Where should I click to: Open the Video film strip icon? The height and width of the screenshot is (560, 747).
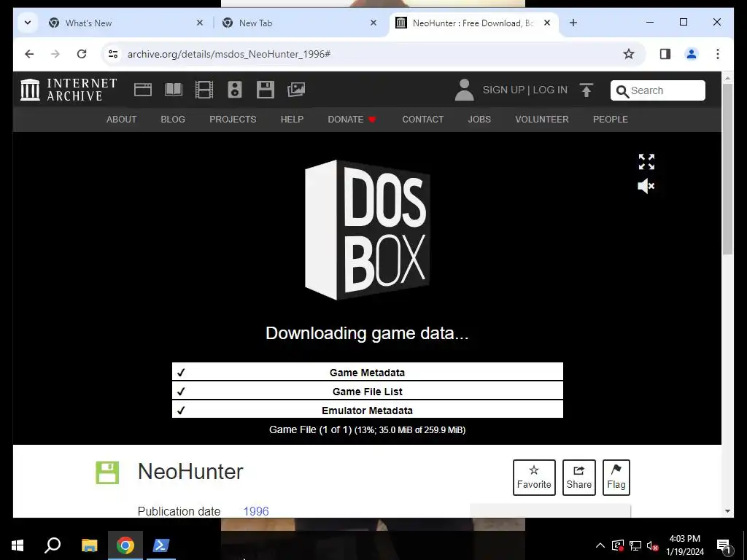204,90
